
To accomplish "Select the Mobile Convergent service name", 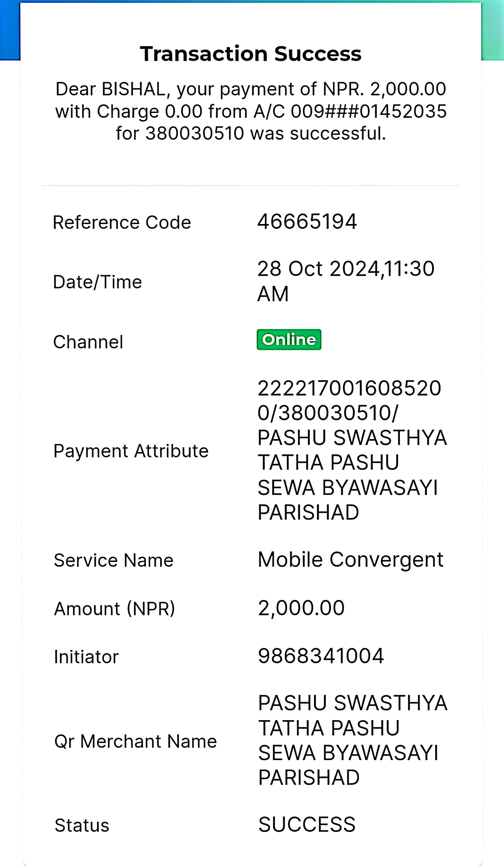I will click(x=351, y=560).
